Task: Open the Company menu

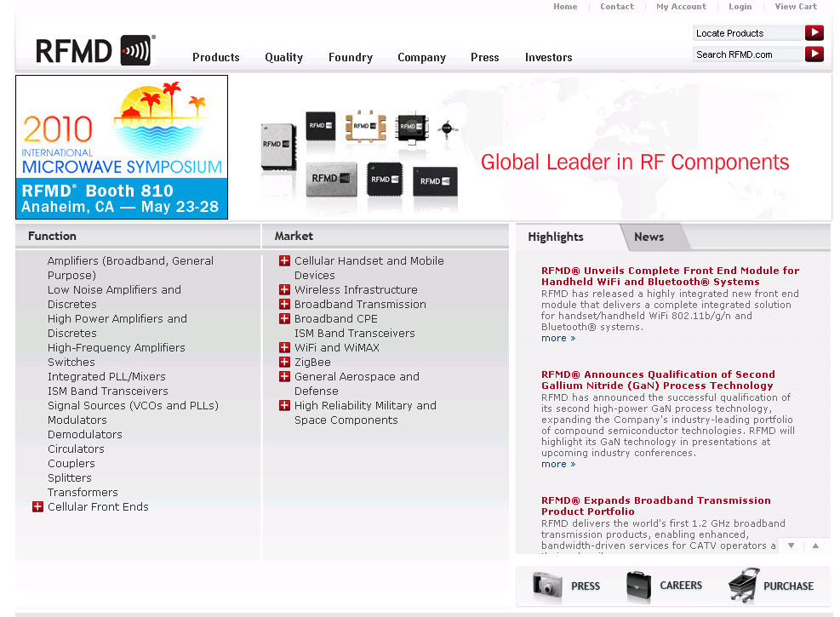Action: [421, 57]
